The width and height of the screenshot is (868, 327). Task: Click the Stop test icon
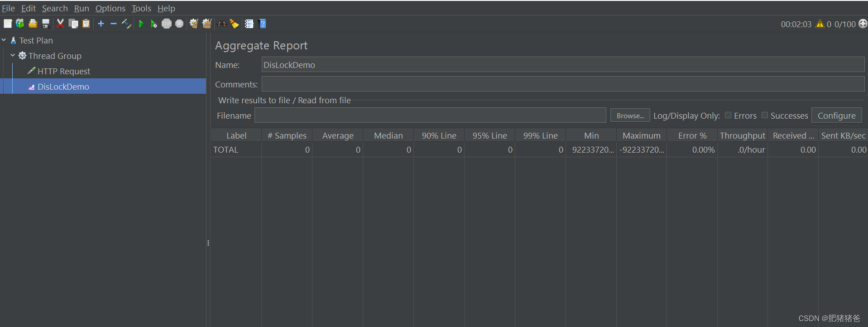pos(167,24)
